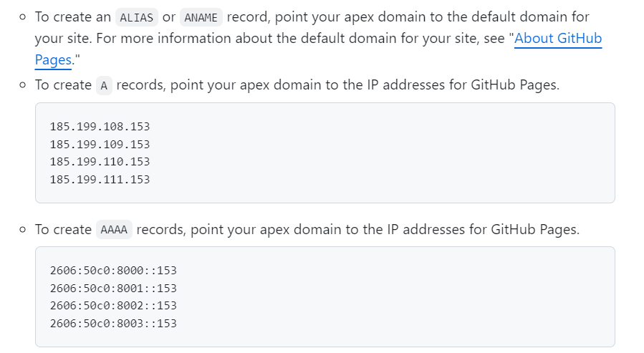Click the bullet before the AAAA records instruction

click(24, 231)
